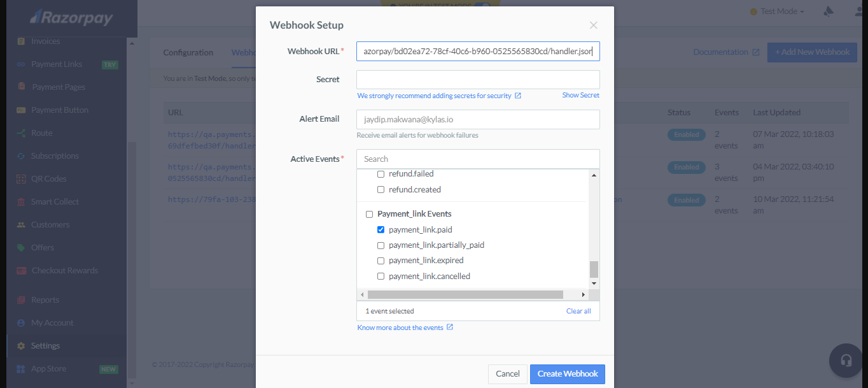Click the Settings gear icon in sidebar
The width and height of the screenshot is (868, 388).
pyautogui.click(x=21, y=346)
